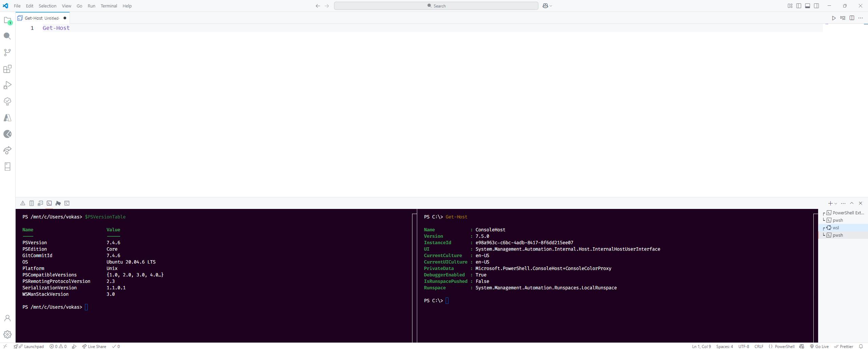
Task: Click Prettier in status bar
Action: pos(844,346)
